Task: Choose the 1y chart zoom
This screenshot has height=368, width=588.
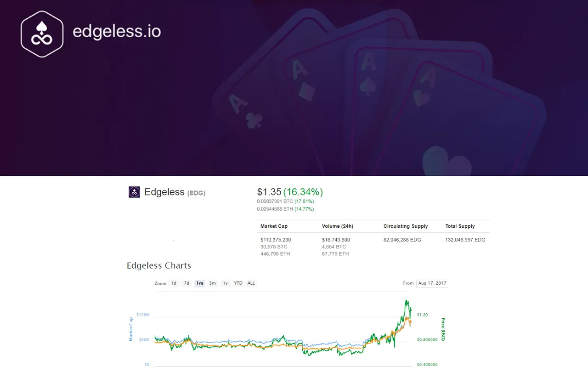Action: pyautogui.click(x=225, y=283)
